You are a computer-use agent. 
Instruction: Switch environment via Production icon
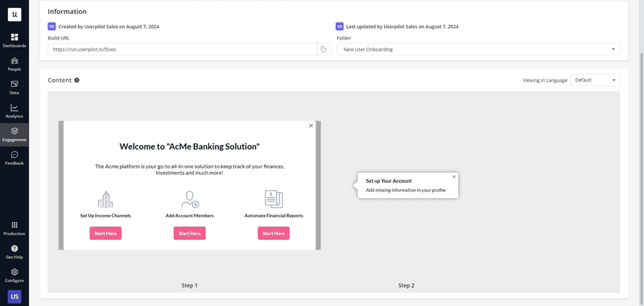click(x=14, y=229)
